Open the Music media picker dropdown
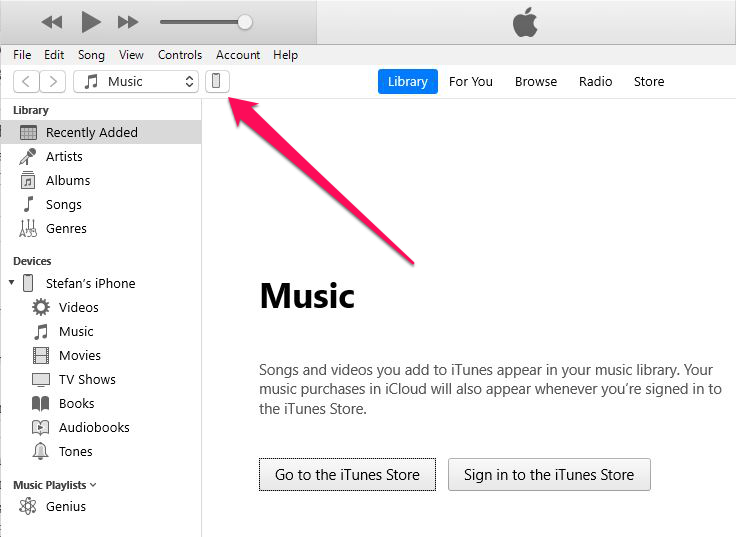Viewport: 736px width, 537px height. click(x=136, y=81)
